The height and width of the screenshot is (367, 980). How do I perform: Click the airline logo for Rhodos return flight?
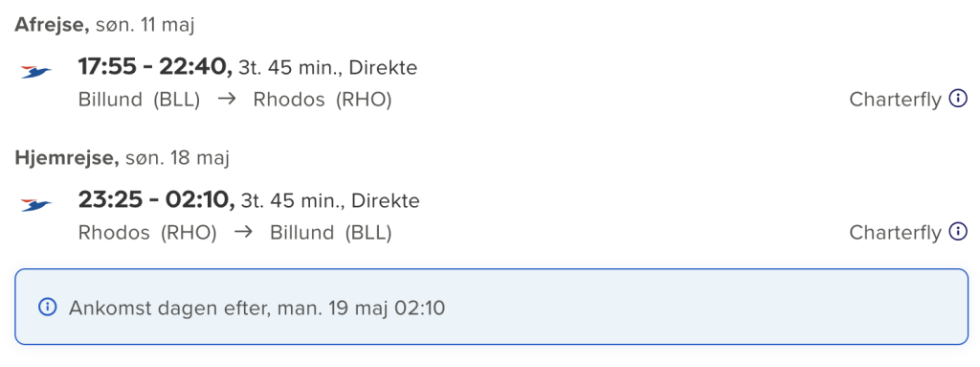(x=36, y=205)
